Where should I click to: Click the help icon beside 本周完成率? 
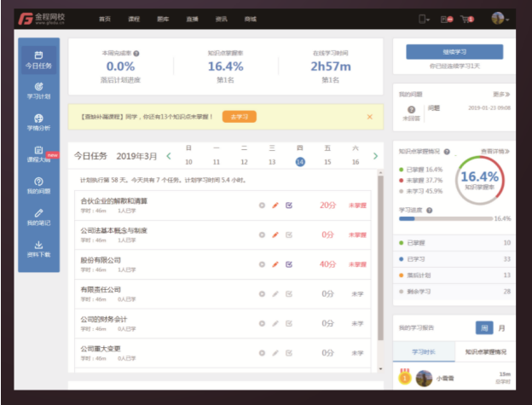coord(136,54)
